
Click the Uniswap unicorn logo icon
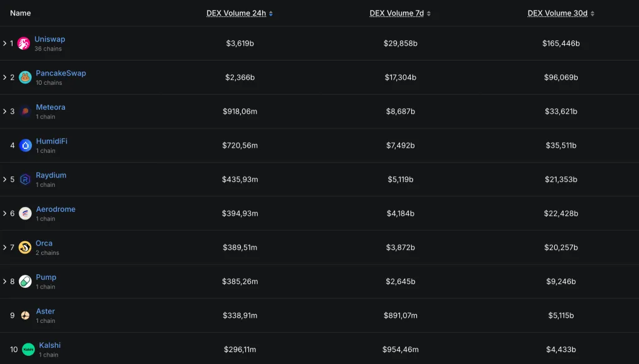tap(24, 44)
